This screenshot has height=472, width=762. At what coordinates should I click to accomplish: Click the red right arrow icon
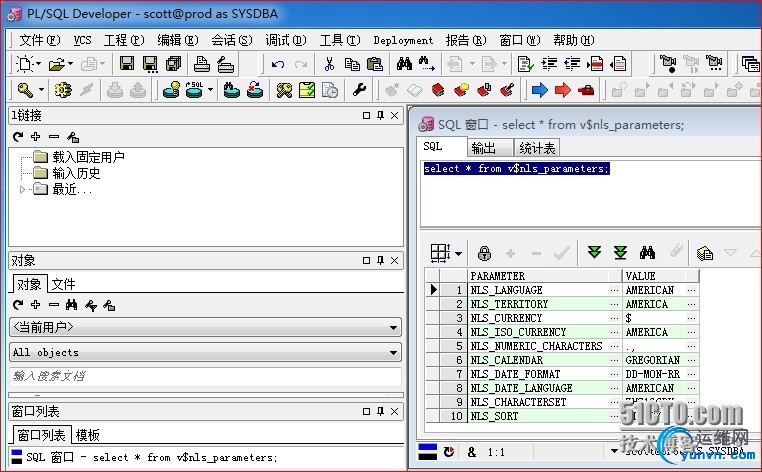(562, 90)
